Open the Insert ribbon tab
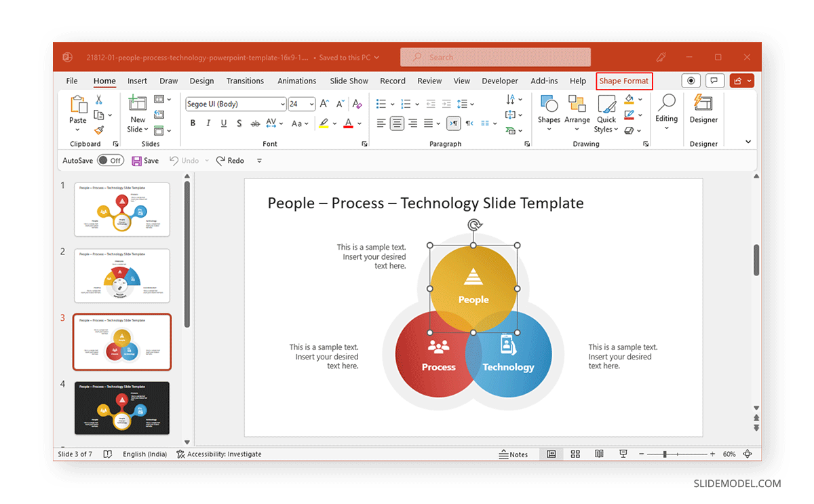814x504 pixels. [137, 81]
